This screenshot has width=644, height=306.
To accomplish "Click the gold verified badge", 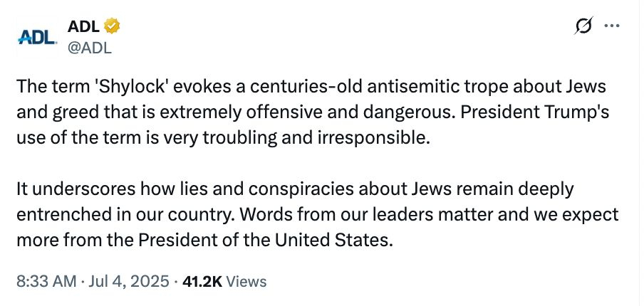I will pos(112,27).
